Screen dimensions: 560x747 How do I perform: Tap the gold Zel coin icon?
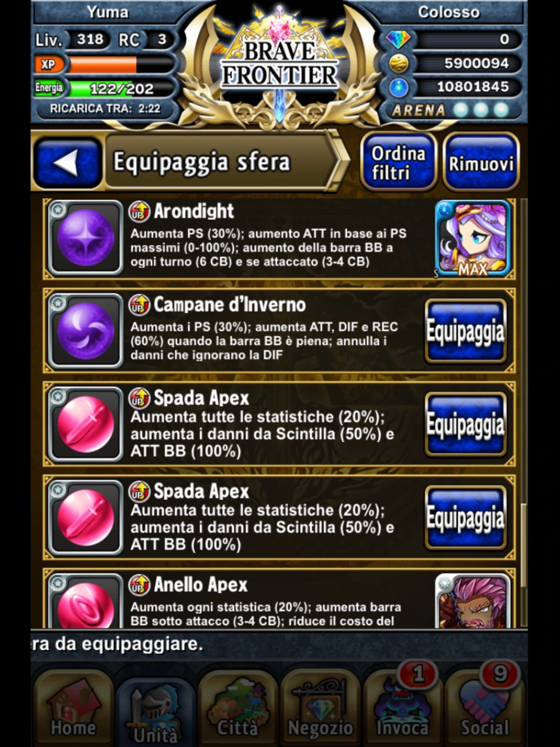click(398, 63)
